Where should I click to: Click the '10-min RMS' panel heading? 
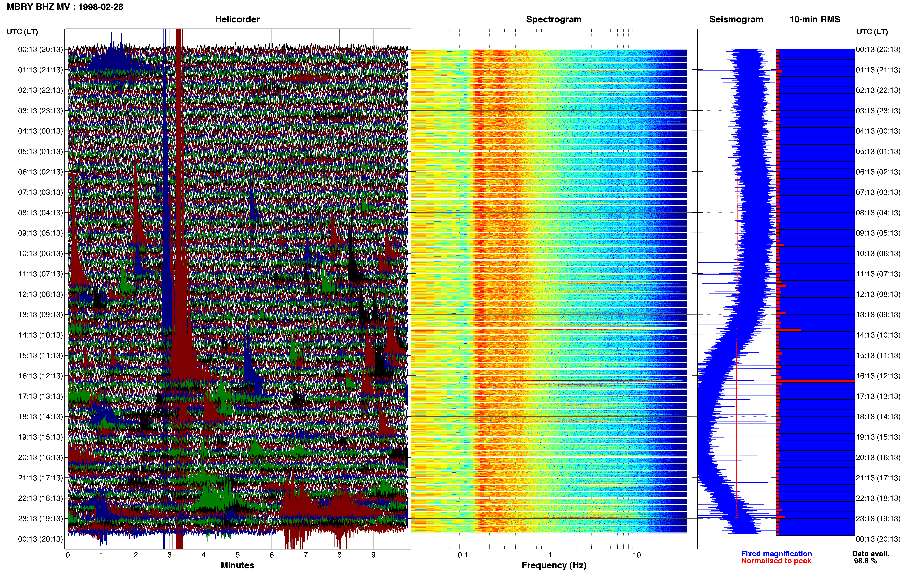point(815,20)
